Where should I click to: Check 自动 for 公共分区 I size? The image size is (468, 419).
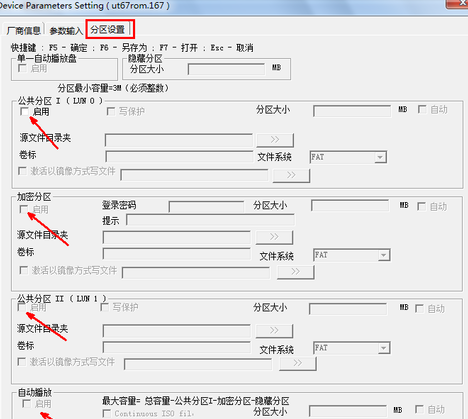pyautogui.click(x=422, y=109)
